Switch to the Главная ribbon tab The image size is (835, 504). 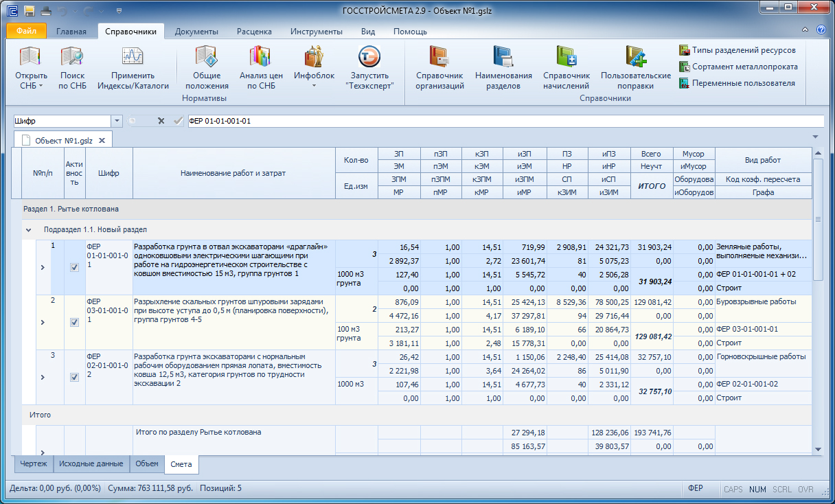pos(71,32)
